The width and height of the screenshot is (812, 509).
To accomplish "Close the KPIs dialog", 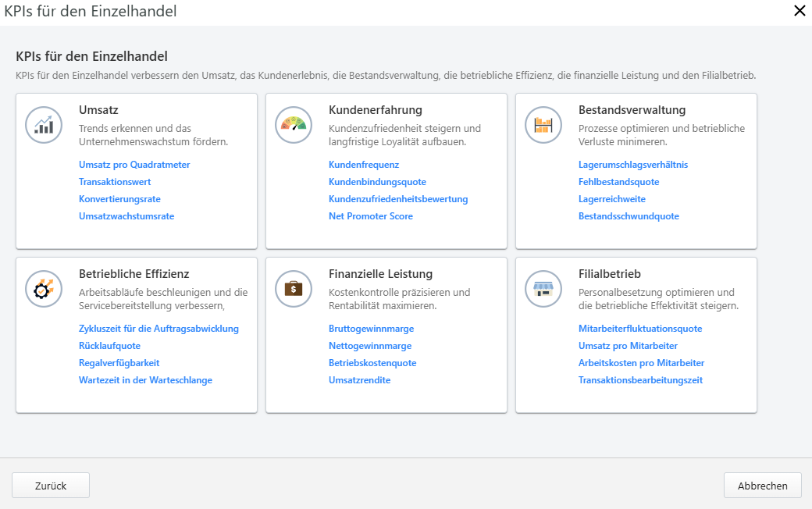I will click(799, 11).
